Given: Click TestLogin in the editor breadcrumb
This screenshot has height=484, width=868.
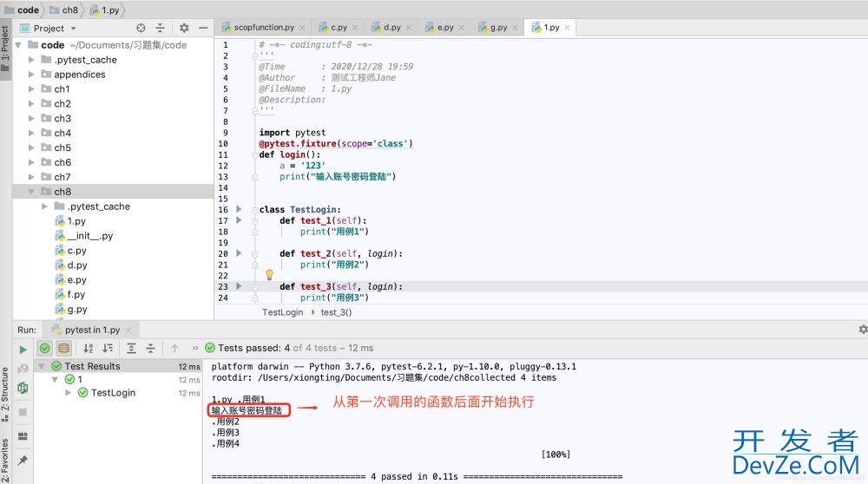Looking at the screenshot, I should (282, 312).
